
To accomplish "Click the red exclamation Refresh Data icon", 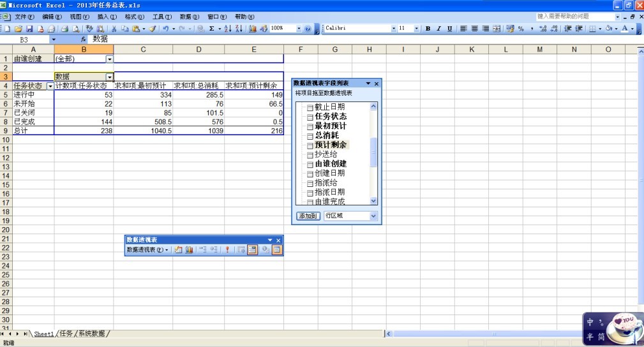I will 227,250.
